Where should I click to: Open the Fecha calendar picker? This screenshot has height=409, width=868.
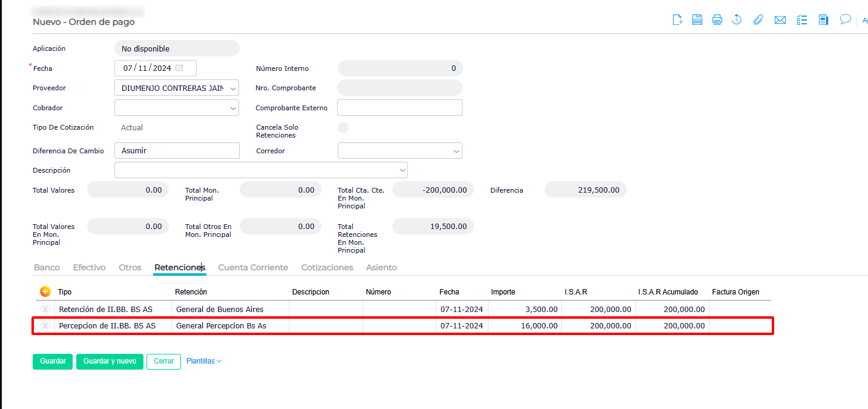[179, 68]
